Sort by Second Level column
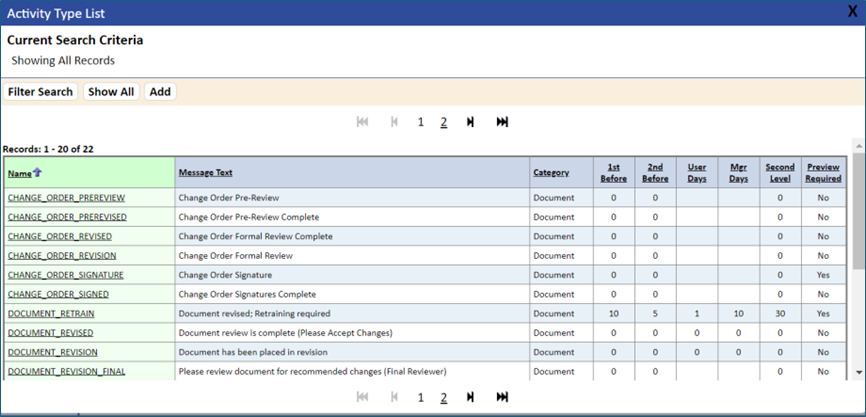 pyautogui.click(x=780, y=173)
